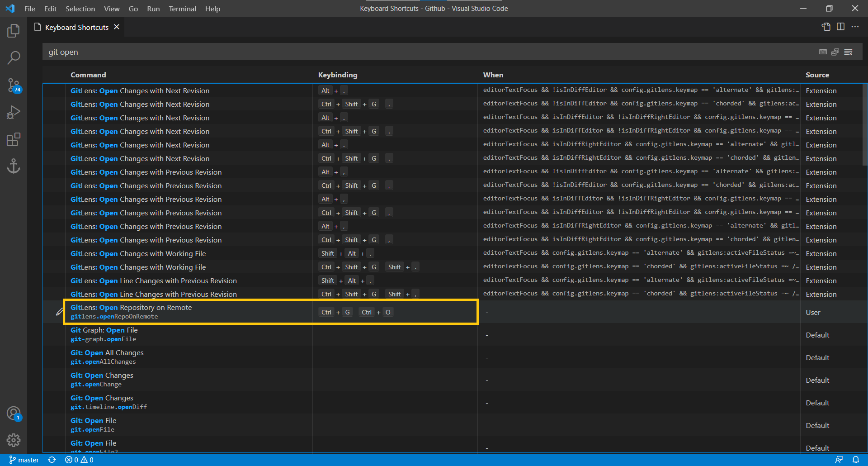Click the 'User' source cell
Viewport: 868px width, 466px height.
tap(813, 312)
